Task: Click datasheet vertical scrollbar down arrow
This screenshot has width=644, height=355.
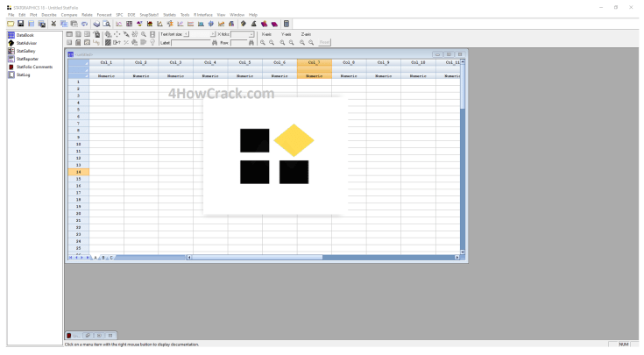Action: 463,252
